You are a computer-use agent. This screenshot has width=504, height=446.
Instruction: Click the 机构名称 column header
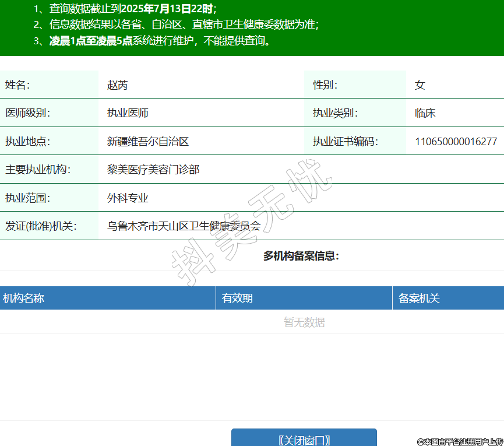point(23,298)
